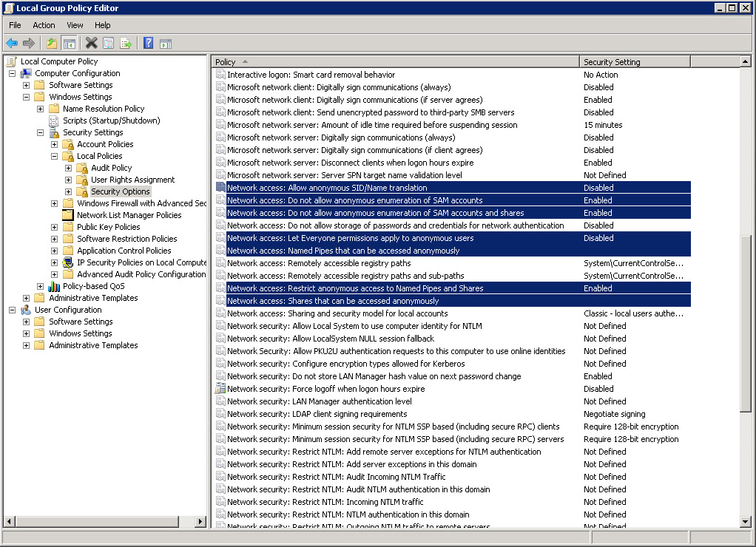Select 'Network security: Allow LocalSystem NULL session fallback'

453,339
